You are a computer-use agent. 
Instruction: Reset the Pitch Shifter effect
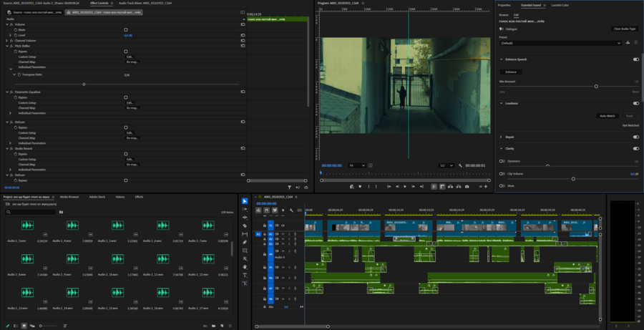coord(243,46)
